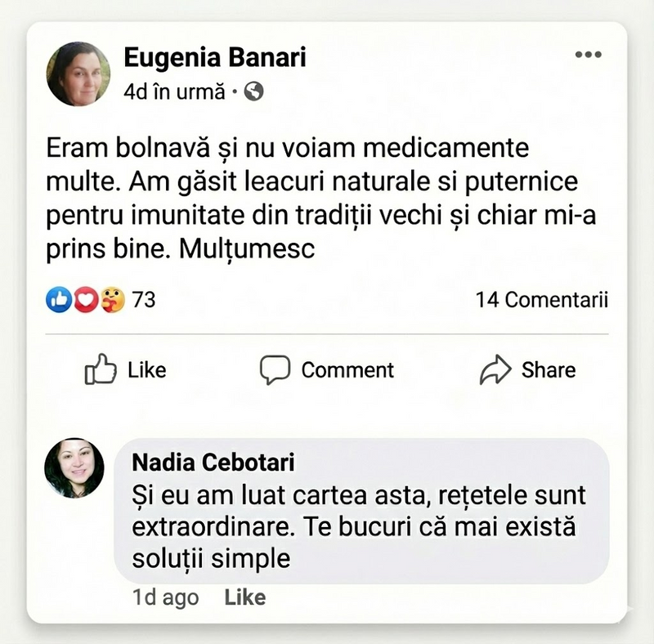Click the red heart reaction emoji
Screen dimensions: 654x644
click(x=85, y=301)
